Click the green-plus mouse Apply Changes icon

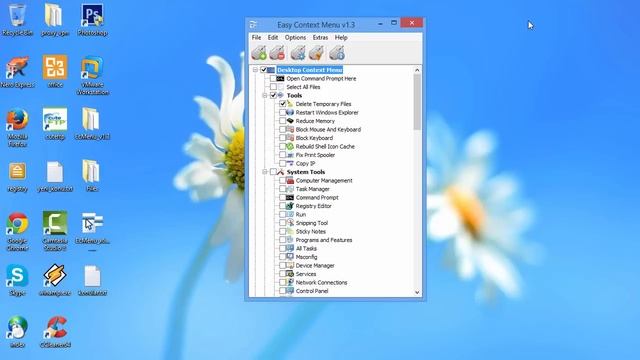click(x=259, y=53)
